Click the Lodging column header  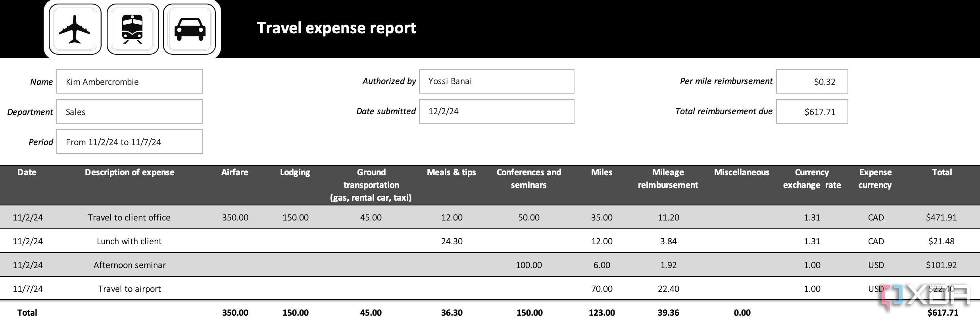tap(295, 172)
